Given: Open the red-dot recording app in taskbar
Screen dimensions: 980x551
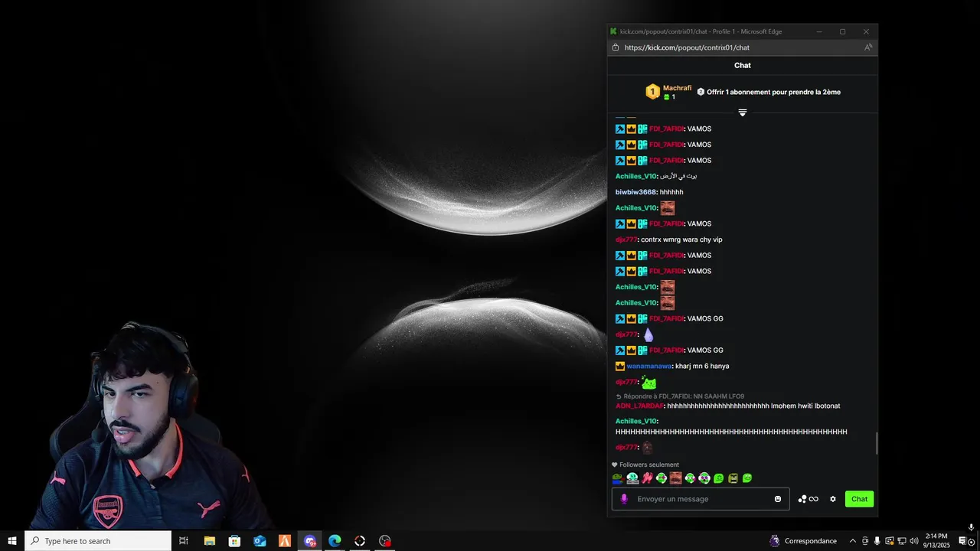Looking at the screenshot, I should point(385,541).
